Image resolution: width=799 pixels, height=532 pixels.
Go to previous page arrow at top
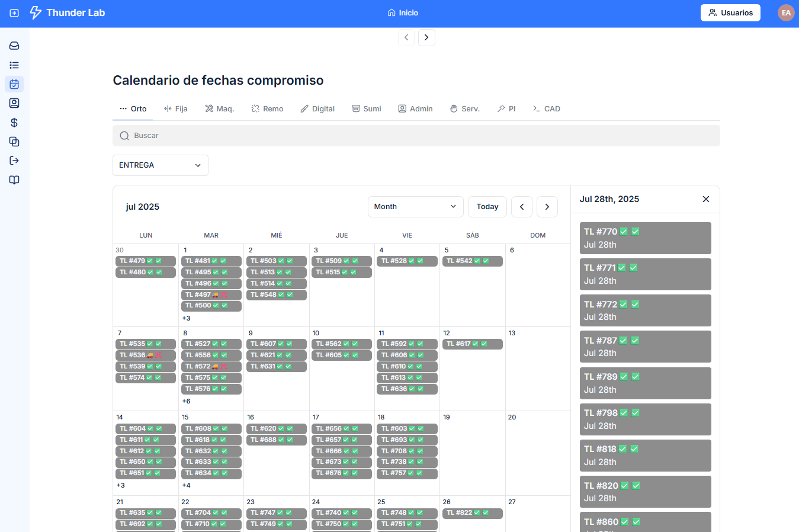pos(406,37)
